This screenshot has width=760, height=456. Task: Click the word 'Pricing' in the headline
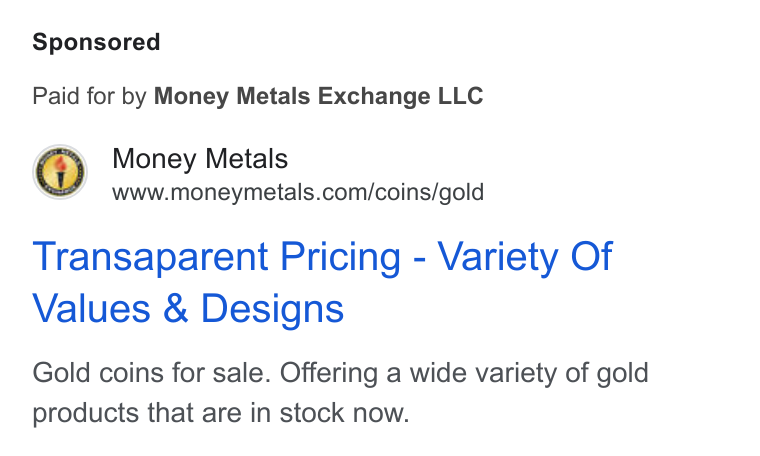(341, 256)
